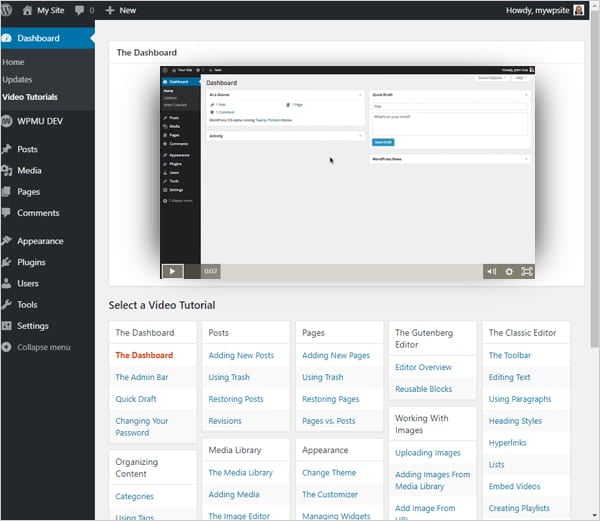Open the comments bubble in admin bar

coord(80,10)
